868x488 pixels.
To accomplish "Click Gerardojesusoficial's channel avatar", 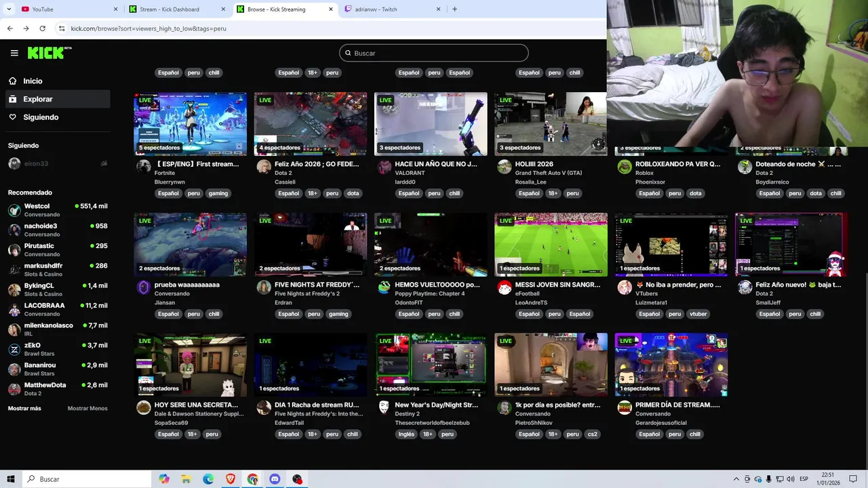I will (x=625, y=407).
